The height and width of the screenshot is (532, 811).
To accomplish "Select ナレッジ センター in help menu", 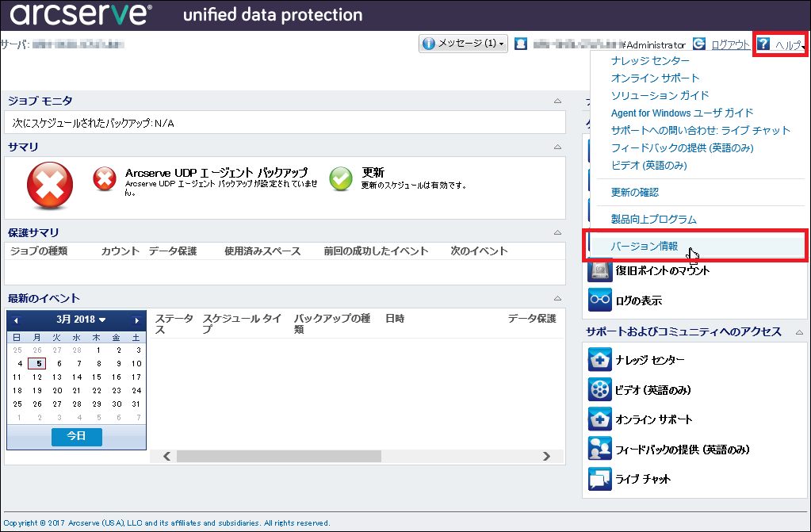I will tap(649, 60).
